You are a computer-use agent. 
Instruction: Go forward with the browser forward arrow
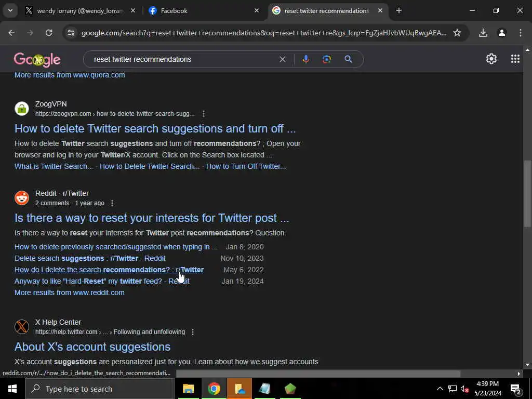click(30, 33)
